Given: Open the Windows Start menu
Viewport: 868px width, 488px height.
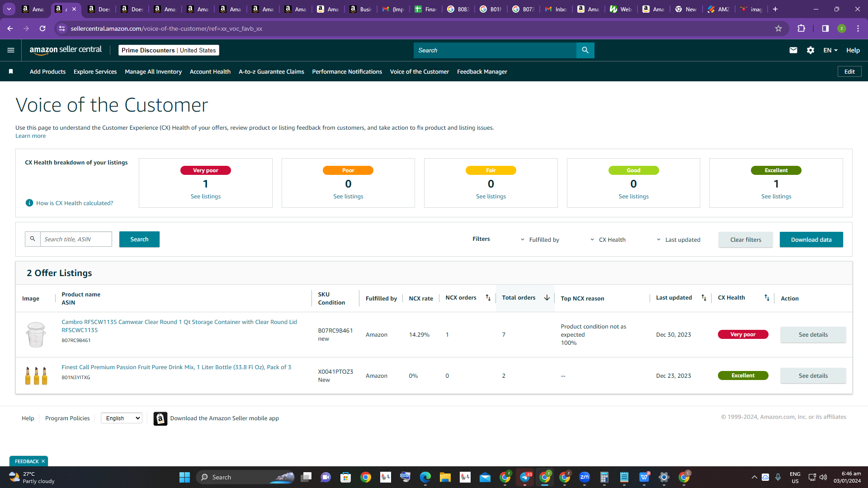Looking at the screenshot, I should click(x=184, y=477).
